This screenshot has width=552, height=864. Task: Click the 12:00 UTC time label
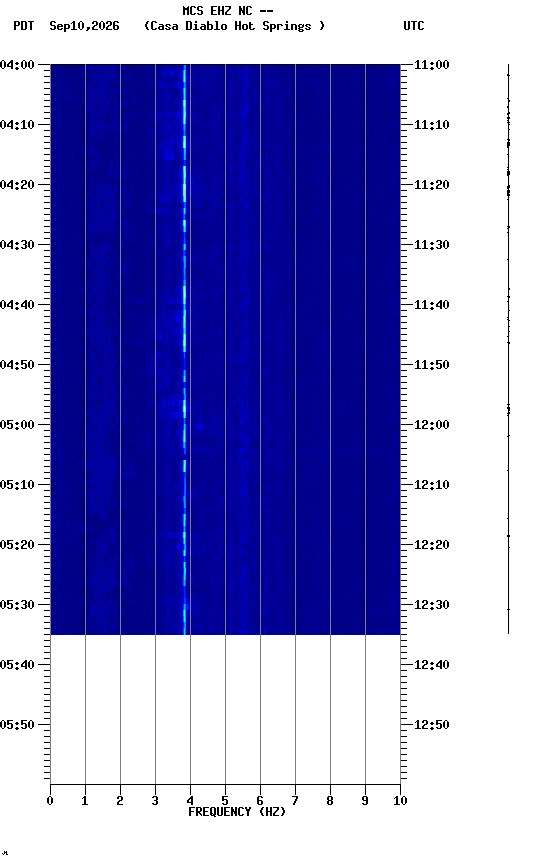click(432, 425)
